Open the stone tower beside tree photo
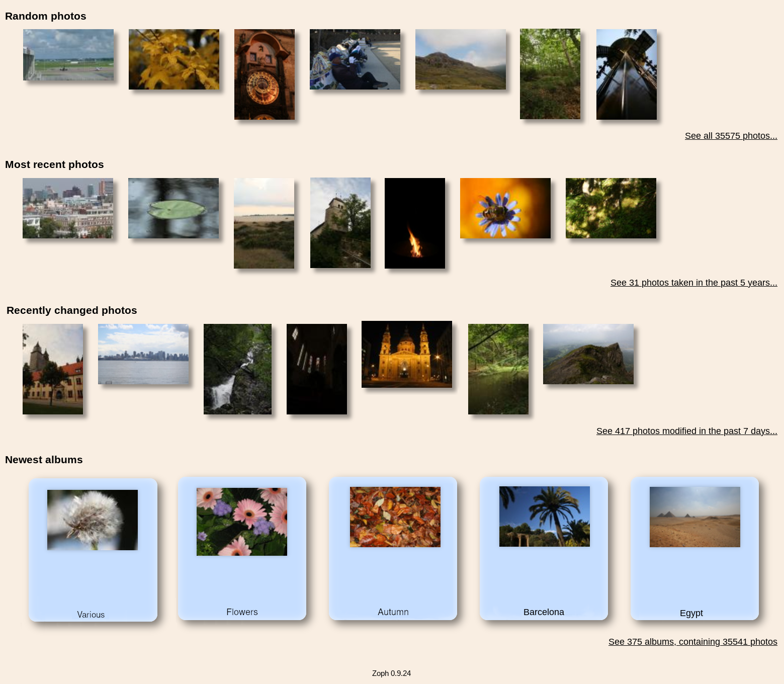This screenshot has width=784, height=684. point(340,223)
